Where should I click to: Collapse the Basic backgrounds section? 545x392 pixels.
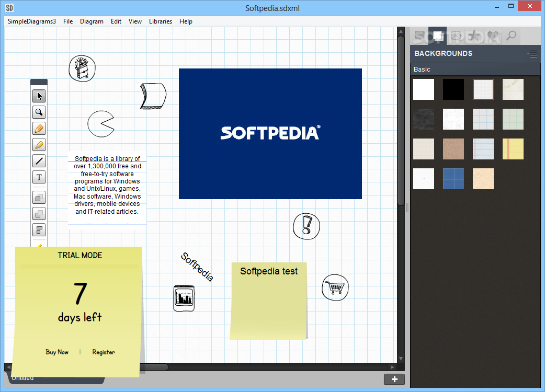click(x=475, y=70)
